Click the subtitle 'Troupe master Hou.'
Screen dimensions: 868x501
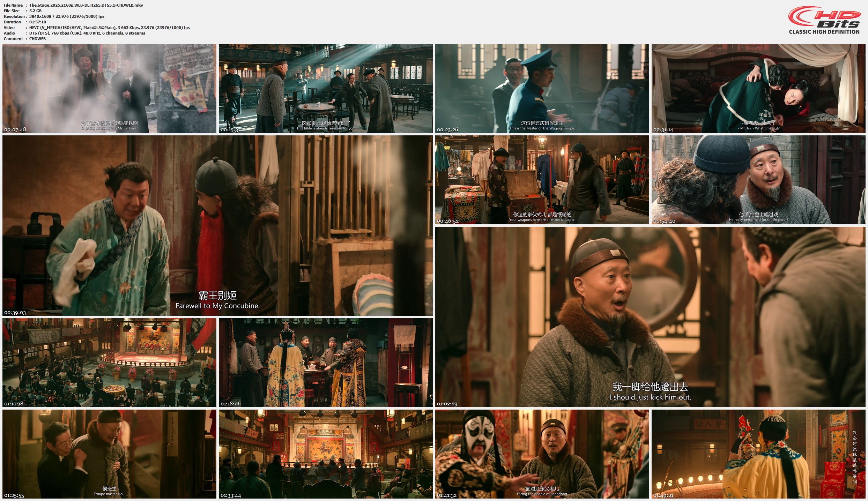[x=109, y=494]
